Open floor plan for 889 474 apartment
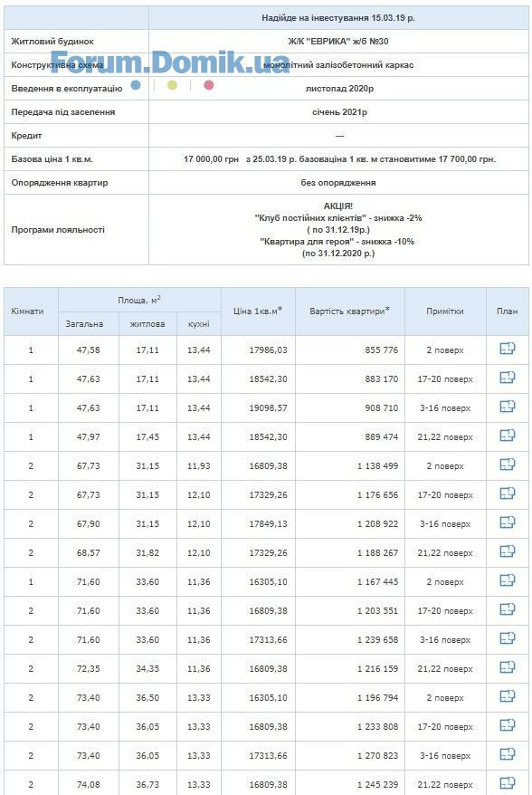 (x=508, y=435)
